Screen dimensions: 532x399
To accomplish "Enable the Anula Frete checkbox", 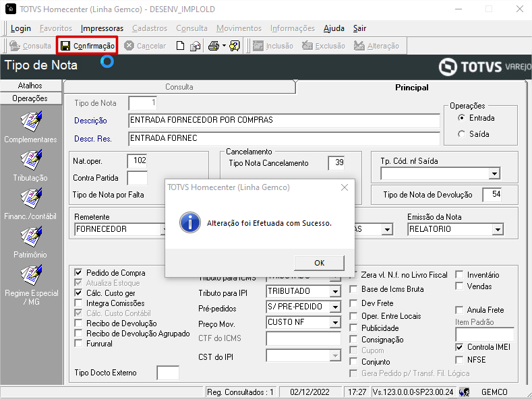I will 459,310.
